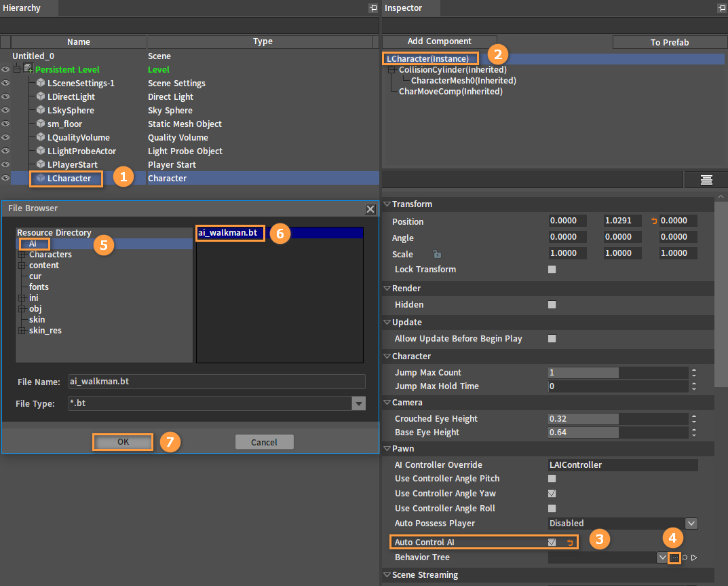The height and width of the screenshot is (586, 728).
Task: Click Add Component button
Action: coord(439,41)
